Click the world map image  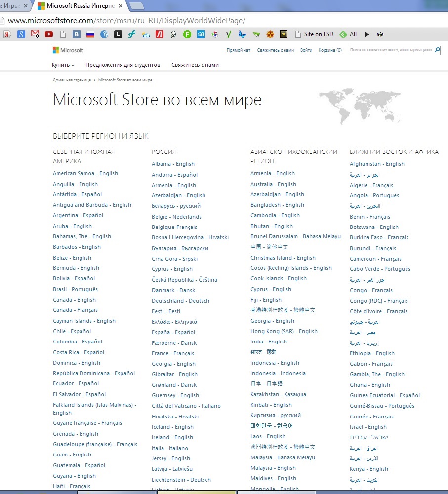click(360, 106)
